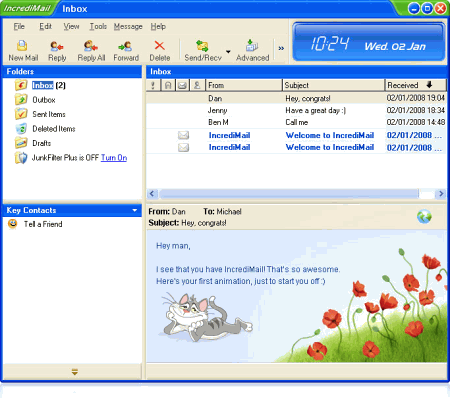Image resolution: width=450 pixels, height=405 pixels.
Task: Toggle sort on the Received column header
Action: click(x=415, y=85)
